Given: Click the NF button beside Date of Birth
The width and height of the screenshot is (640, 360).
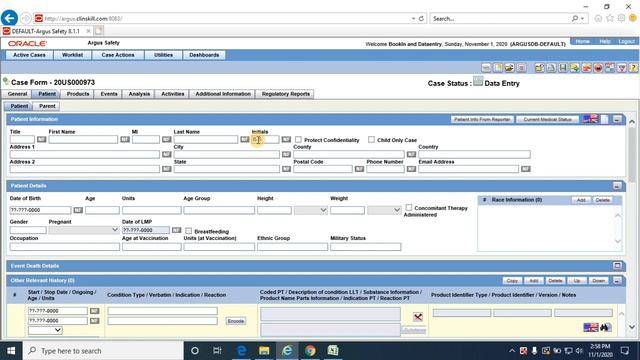Looking at the screenshot, I should (x=78, y=210).
